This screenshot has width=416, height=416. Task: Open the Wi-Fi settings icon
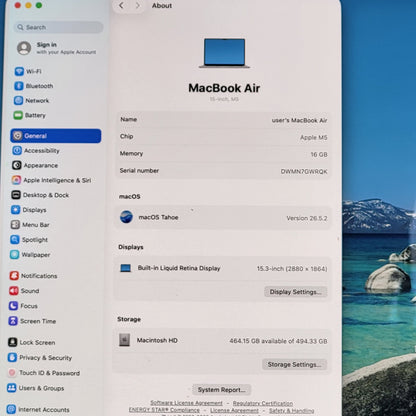click(19, 71)
